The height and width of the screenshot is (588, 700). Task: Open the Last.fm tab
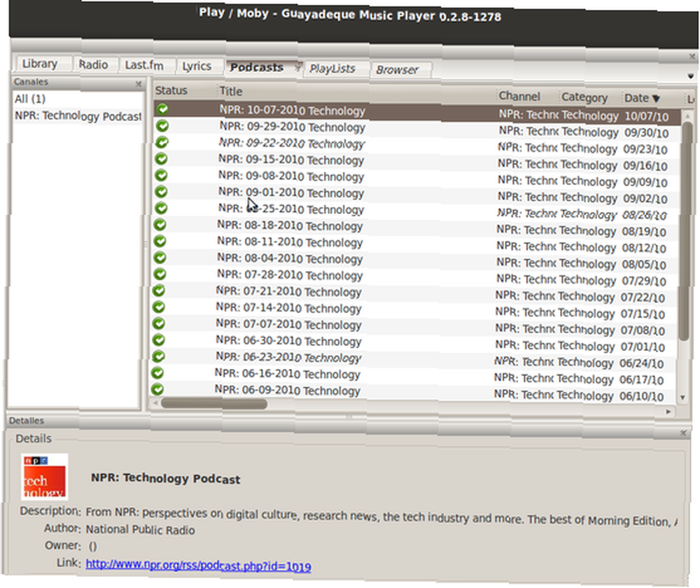pos(143,65)
